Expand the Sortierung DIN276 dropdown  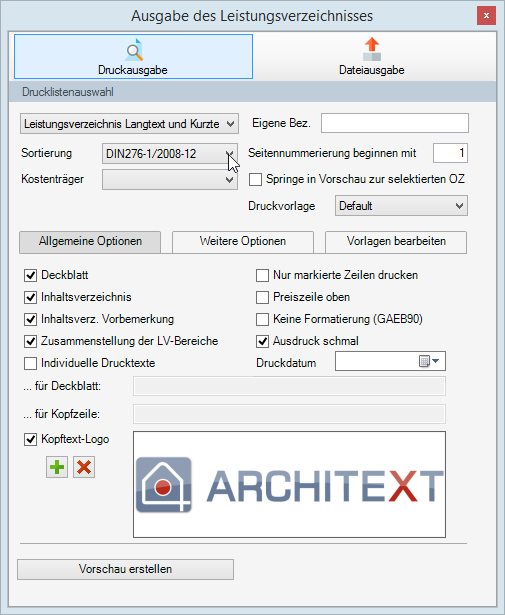pos(170,153)
